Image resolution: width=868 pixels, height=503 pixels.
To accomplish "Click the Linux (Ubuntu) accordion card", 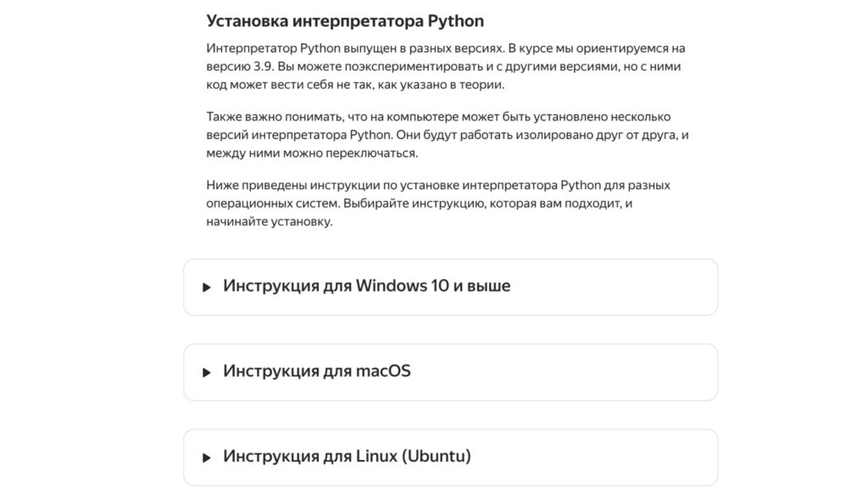I will tap(448, 457).
